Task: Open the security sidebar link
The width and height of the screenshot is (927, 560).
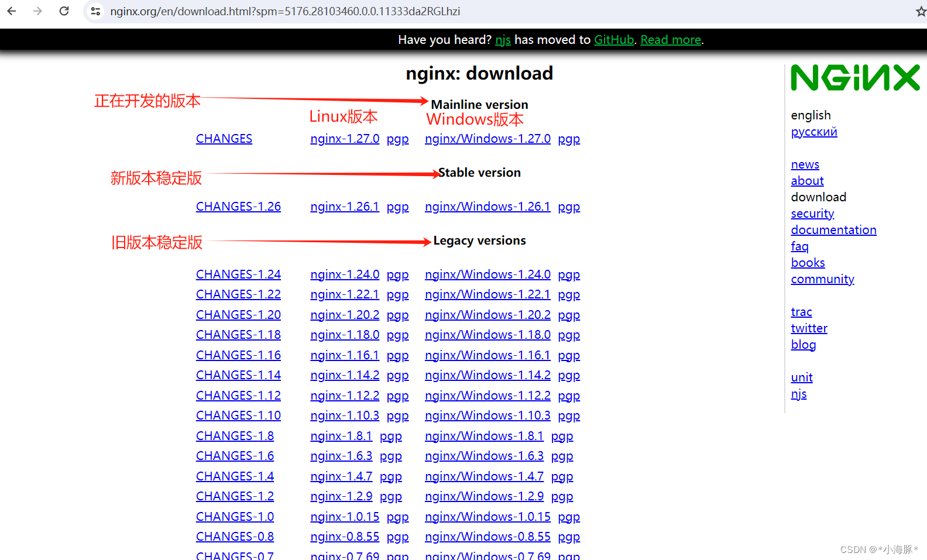Action: 812,214
